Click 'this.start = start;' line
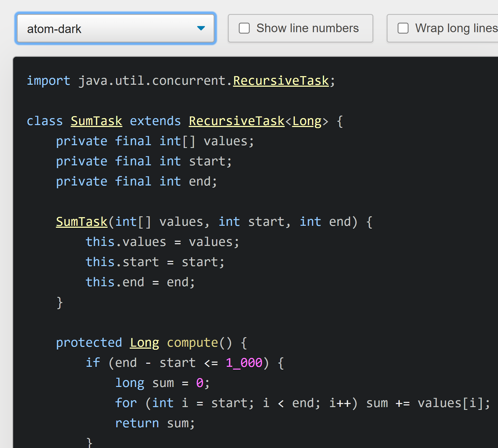Viewport: 498px width, 448px height. pos(155,262)
